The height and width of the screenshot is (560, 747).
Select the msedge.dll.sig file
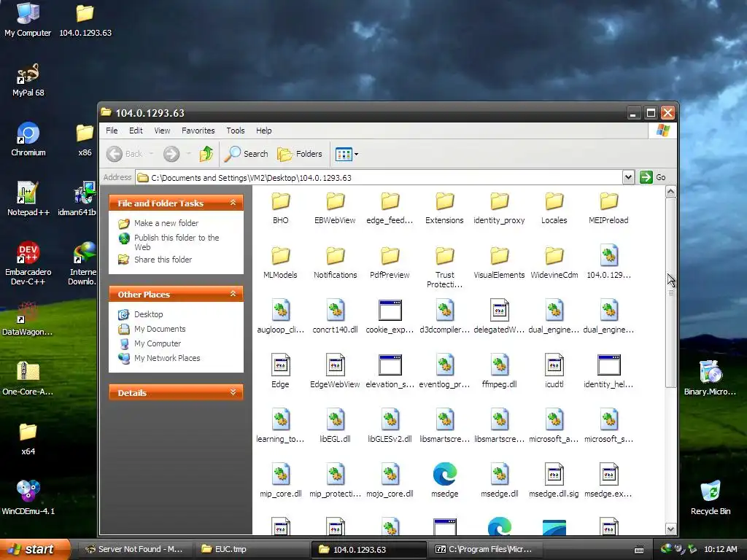[554, 480]
